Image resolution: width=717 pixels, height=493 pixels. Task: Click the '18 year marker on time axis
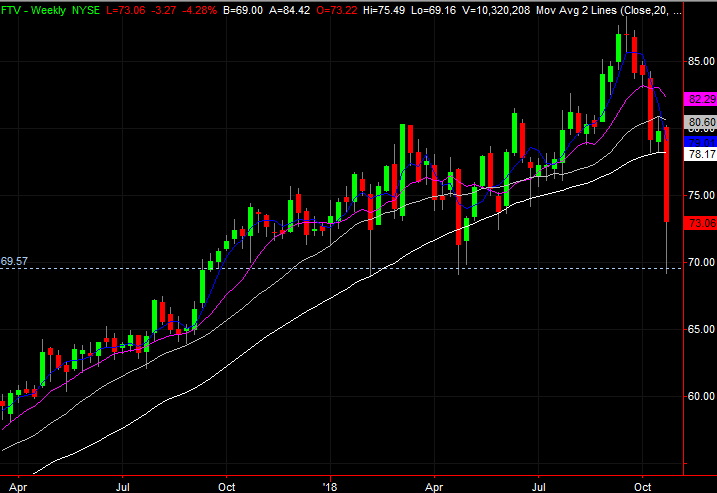click(x=329, y=487)
